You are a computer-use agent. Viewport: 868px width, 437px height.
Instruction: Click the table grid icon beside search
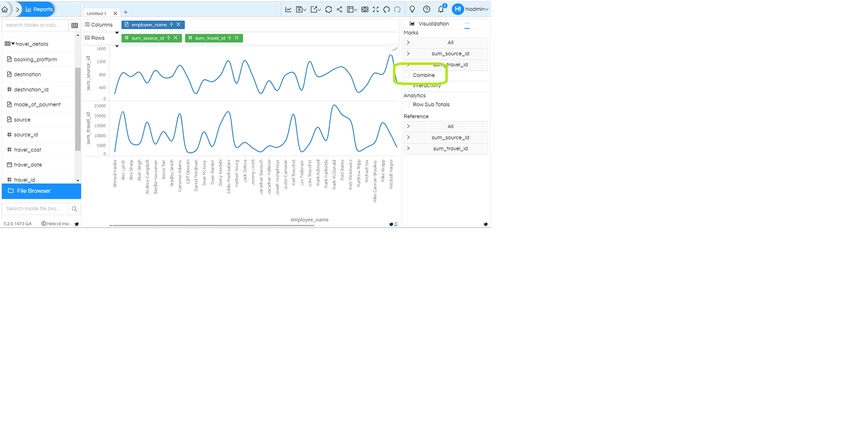pos(75,25)
